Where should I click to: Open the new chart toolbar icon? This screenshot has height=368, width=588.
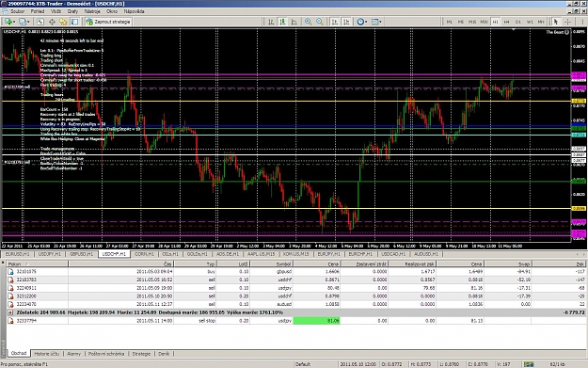(x=8, y=22)
